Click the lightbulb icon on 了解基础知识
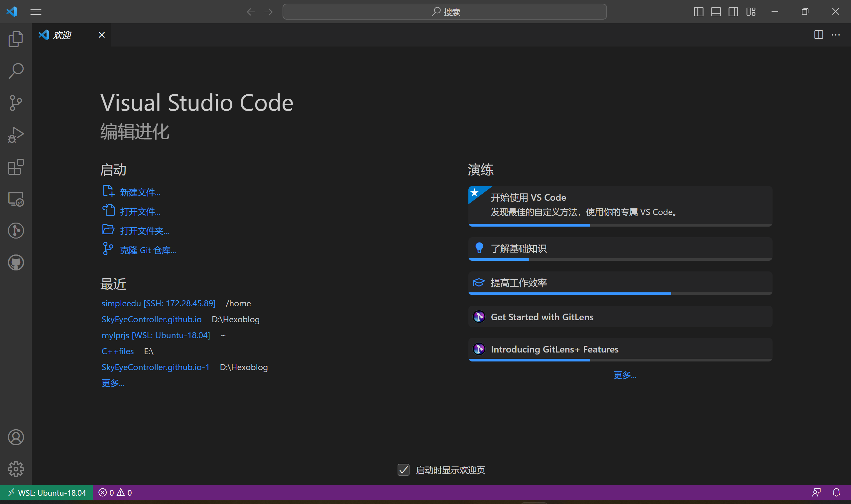The width and height of the screenshot is (851, 504). [x=479, y=248]
